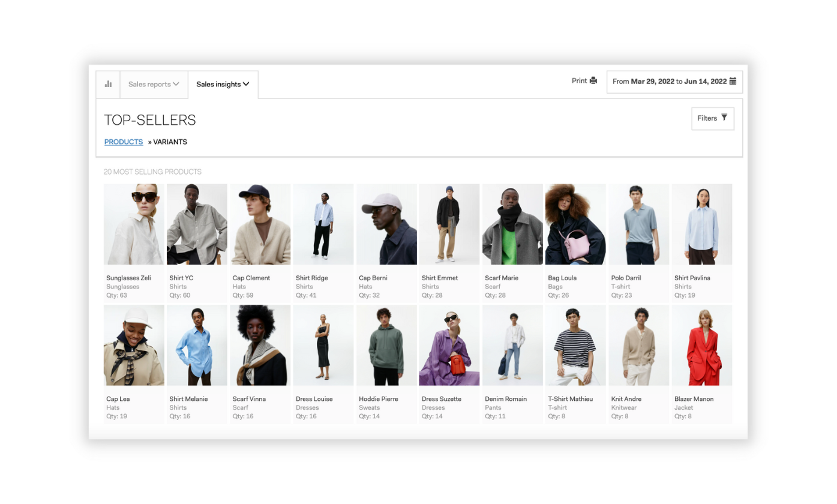Click 'Qty: 60' under Shirt YC
Viewport: 837px width, 504px height.
pyautogui.click(x=180, y=295)
